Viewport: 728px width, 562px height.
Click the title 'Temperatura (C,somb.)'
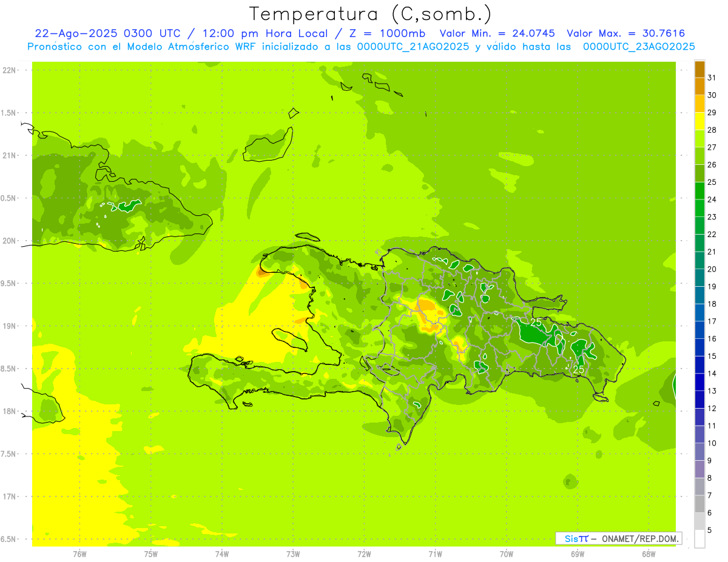coord(370,14)
